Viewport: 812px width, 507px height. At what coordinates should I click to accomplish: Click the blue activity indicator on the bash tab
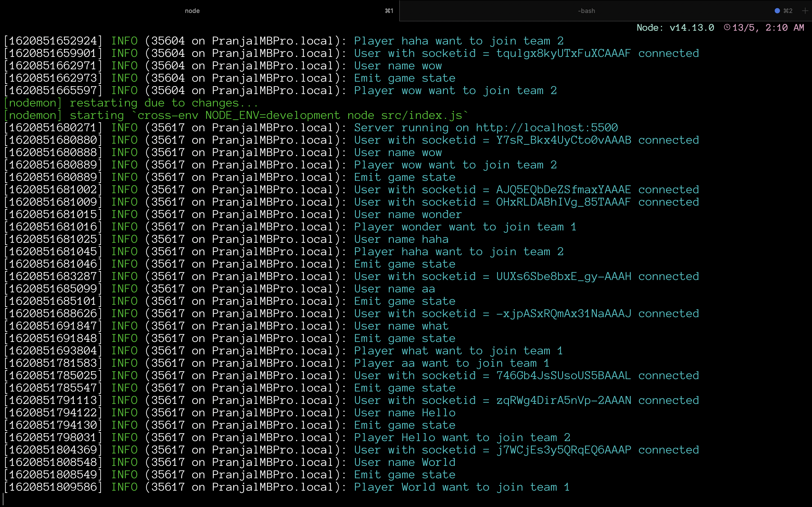click(x=777, y=11)
